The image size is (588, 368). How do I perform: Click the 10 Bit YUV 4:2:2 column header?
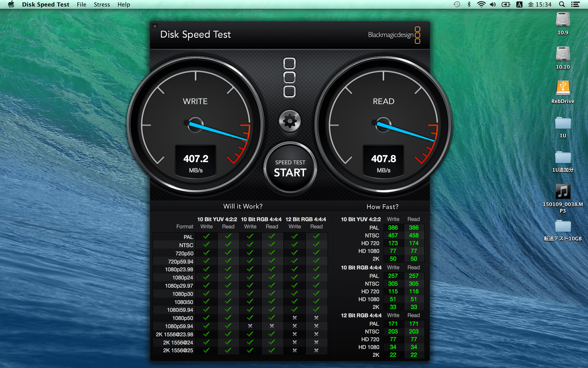[217, 219]
